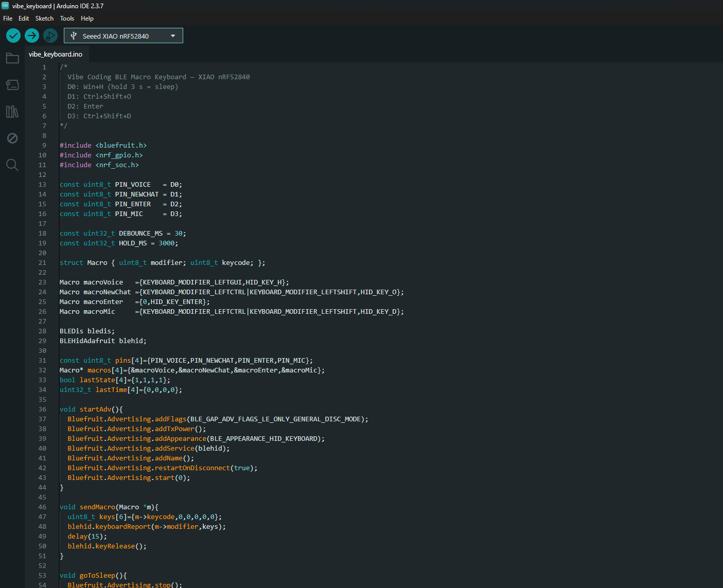The height and width of the screenshot is (588, 723).
Task: Click restartOnDisconnect(true) call
Action: [x=163, y=468]
